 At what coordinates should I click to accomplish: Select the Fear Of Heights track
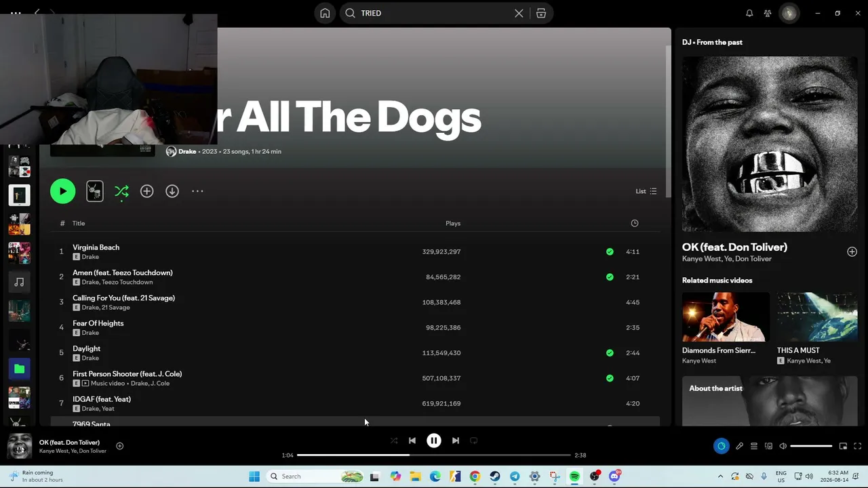(355, 327)
